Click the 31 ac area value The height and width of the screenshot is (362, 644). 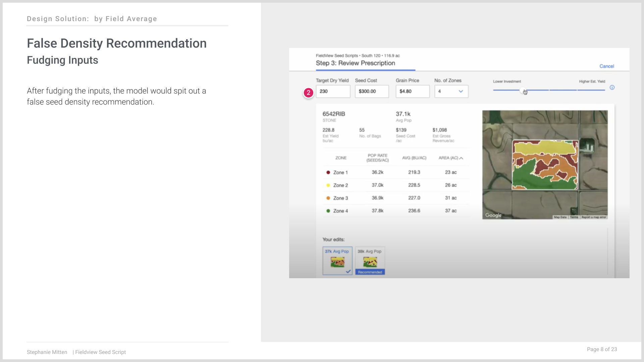451,198
